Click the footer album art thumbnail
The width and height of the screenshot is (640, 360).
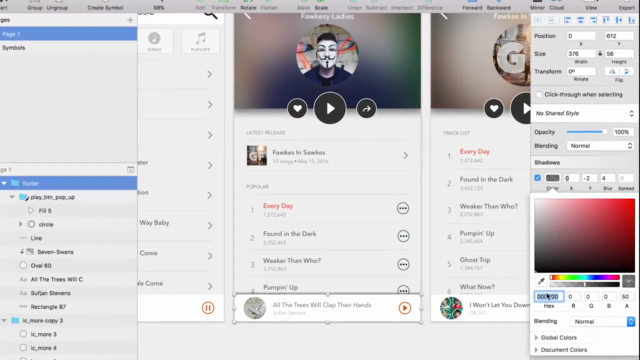point(255,308)
